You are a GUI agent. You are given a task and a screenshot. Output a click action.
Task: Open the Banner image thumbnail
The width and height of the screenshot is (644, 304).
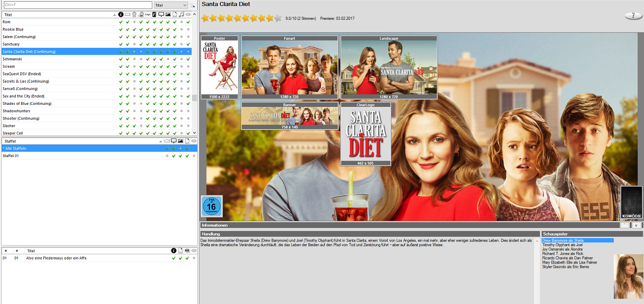coord(289,116)
